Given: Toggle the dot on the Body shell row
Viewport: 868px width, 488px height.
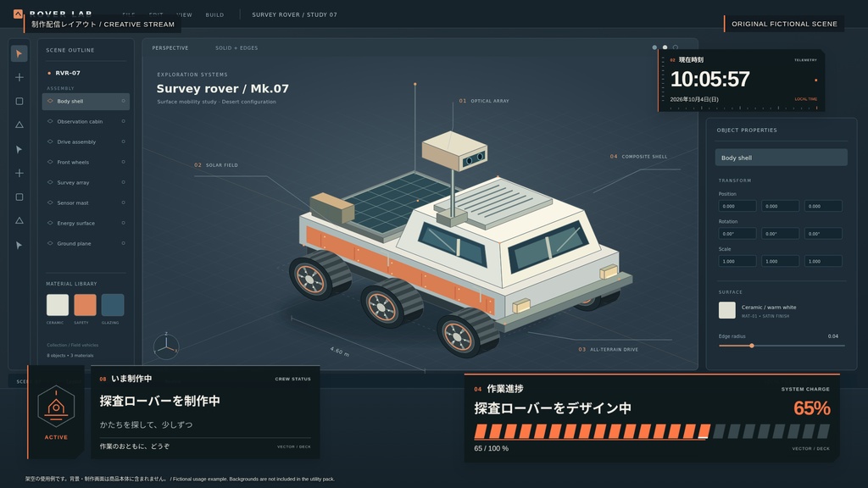Looking at the screenshot, I should coord(123,101).
